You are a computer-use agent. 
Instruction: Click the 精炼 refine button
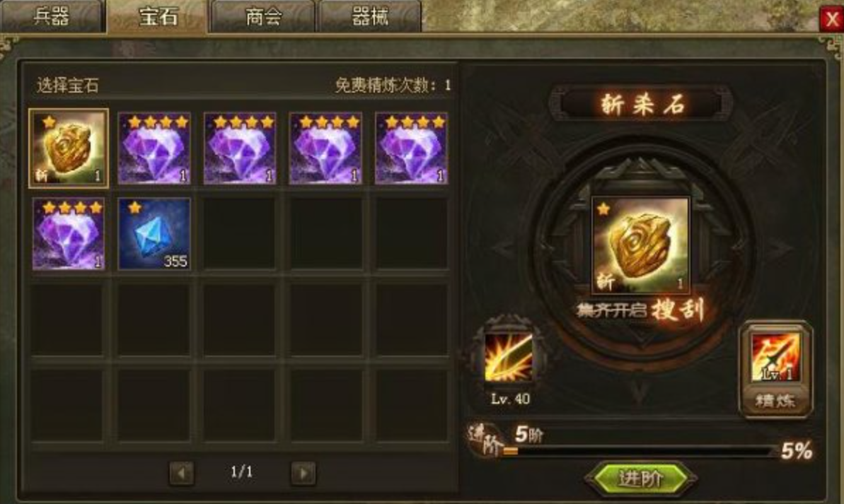(x=775, y=401)
